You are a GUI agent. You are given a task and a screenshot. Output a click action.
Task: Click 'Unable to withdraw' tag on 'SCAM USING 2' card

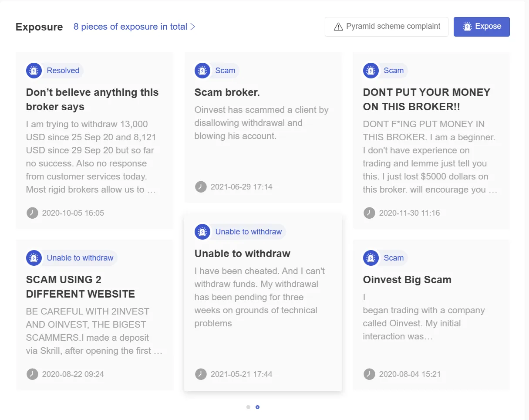[x=80, y=258]
